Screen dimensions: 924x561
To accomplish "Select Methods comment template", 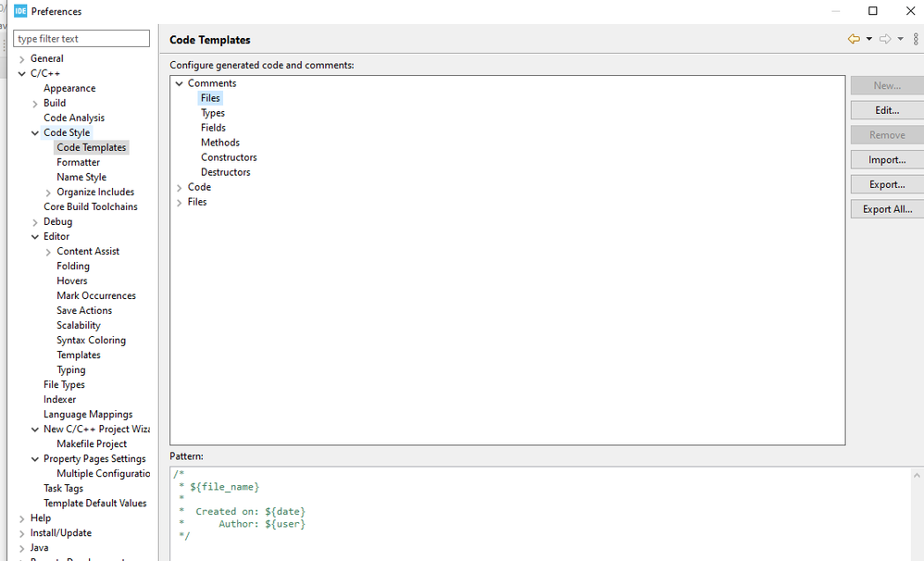I will coord(220,142).
